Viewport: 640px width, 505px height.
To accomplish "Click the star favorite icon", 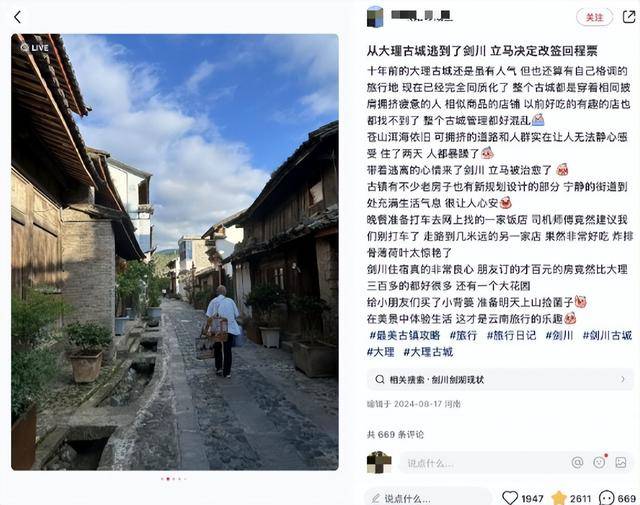I will 558,498.
